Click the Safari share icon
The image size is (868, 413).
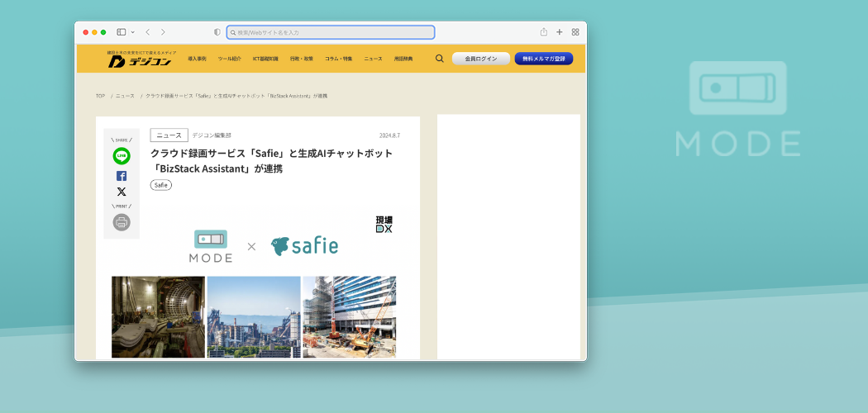pos(544,32)
